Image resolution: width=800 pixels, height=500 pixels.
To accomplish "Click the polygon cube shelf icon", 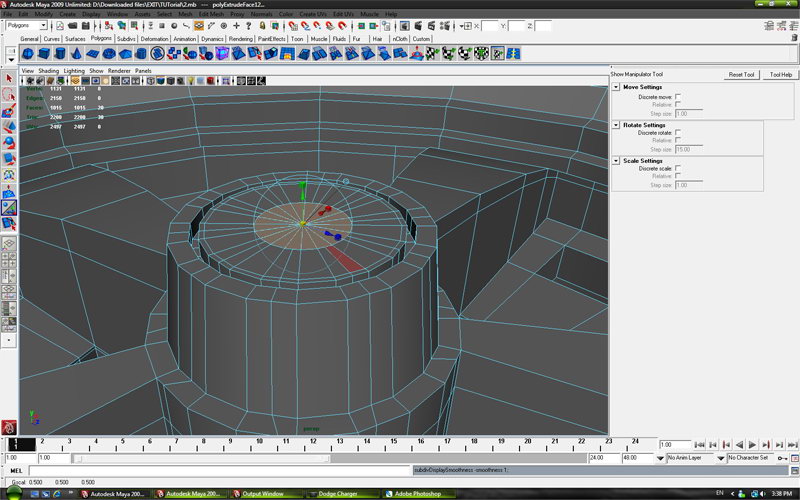I will point(45,53).
